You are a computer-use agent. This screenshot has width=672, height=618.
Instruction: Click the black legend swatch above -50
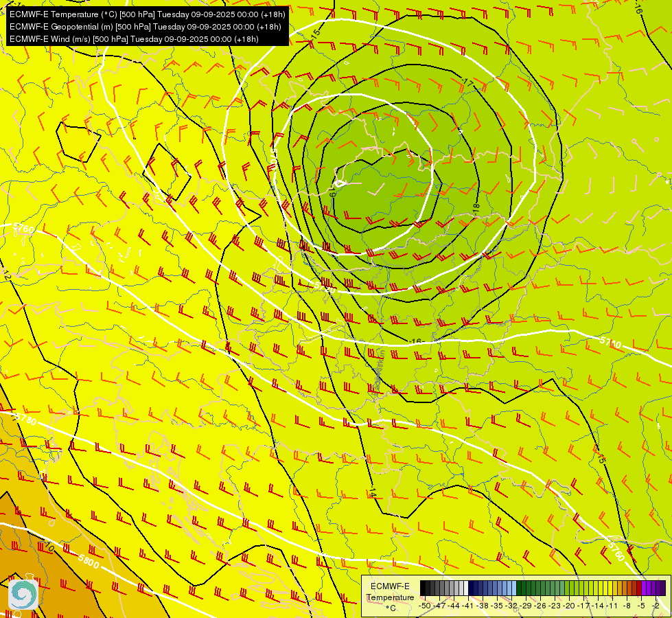point(423,588)
